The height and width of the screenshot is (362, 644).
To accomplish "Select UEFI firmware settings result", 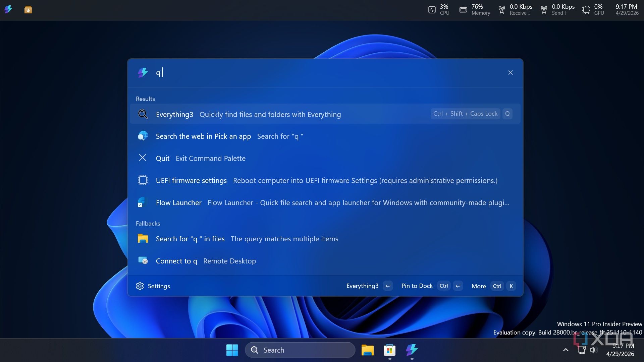I will [x=325, y=180].
